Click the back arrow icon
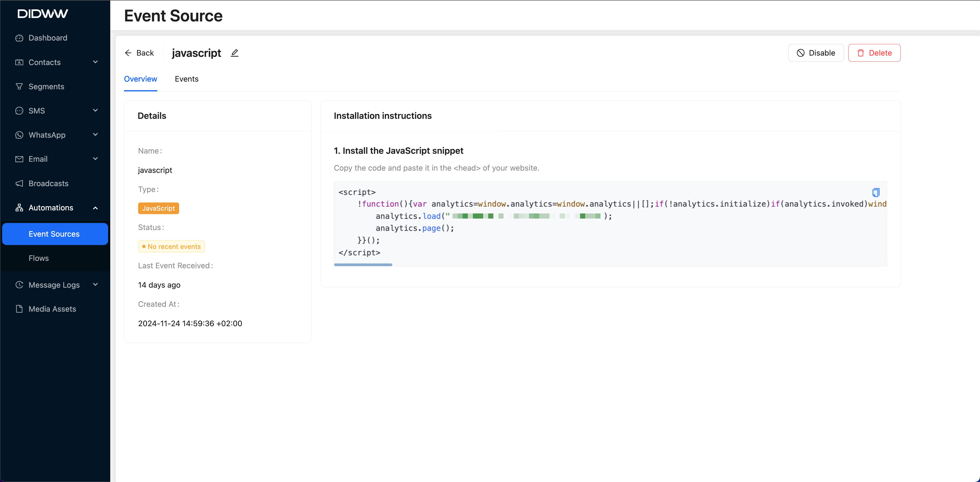The image size is (980, 482). (x=128, y=53)
